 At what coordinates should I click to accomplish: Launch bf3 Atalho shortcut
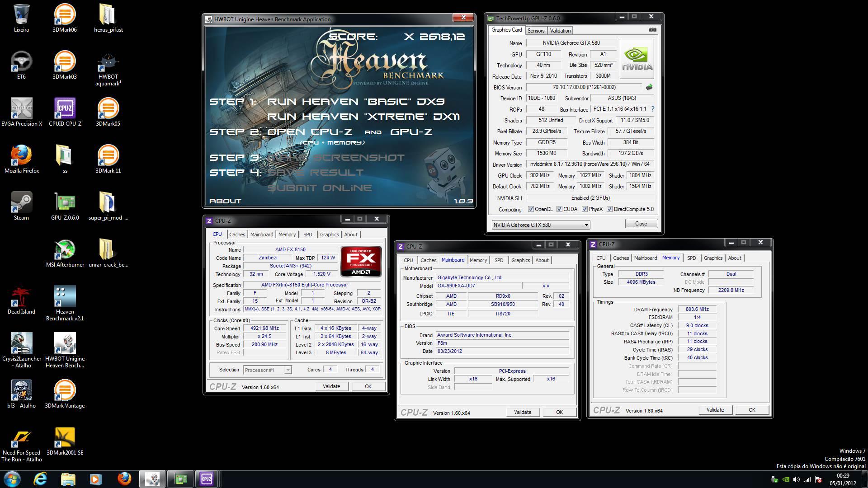[x=21, y=394]
